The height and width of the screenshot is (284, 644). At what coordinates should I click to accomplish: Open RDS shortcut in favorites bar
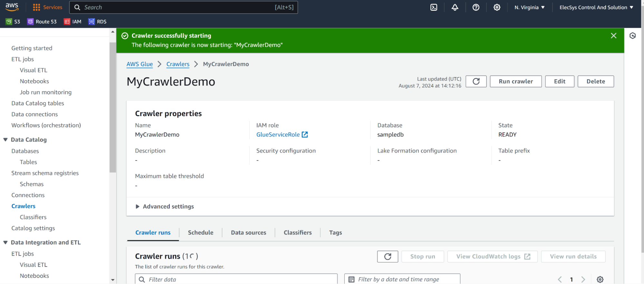(x=97, y=22)
